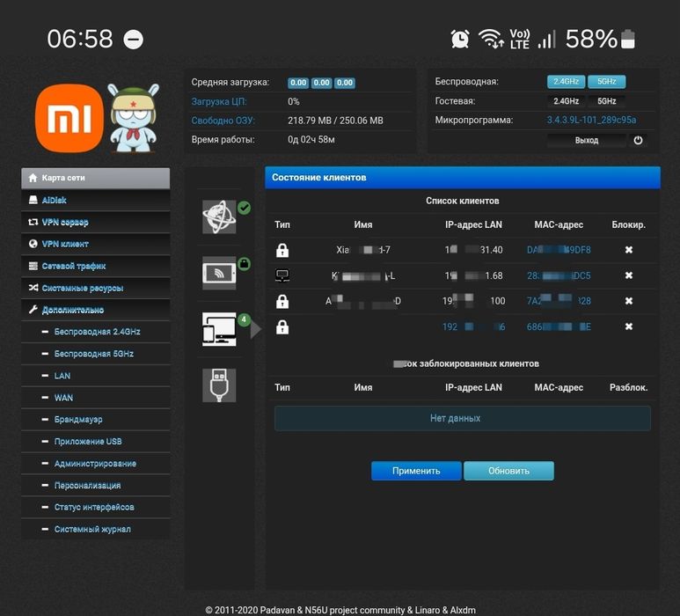Open the AiDisk menu item
Image resolution: width=680 pixels, height=616 pixels.
(95, 201)
